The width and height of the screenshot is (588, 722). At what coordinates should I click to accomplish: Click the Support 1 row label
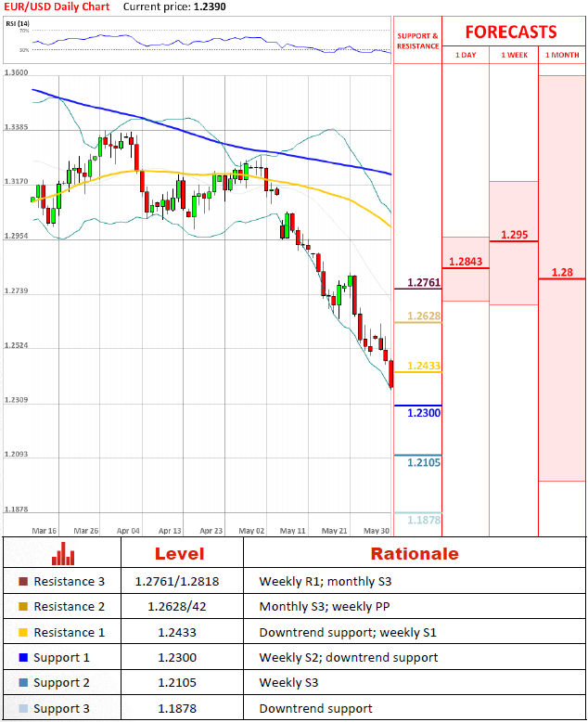pos(61,658)
